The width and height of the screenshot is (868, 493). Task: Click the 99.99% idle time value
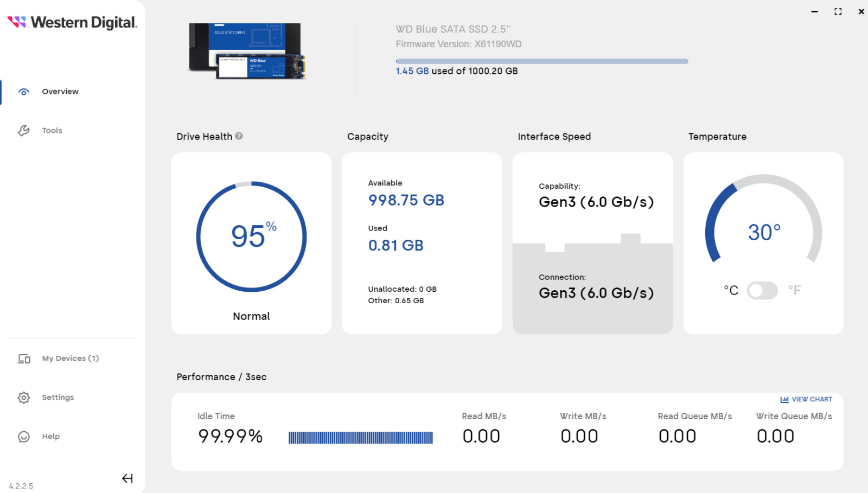(x=231, y=436)
